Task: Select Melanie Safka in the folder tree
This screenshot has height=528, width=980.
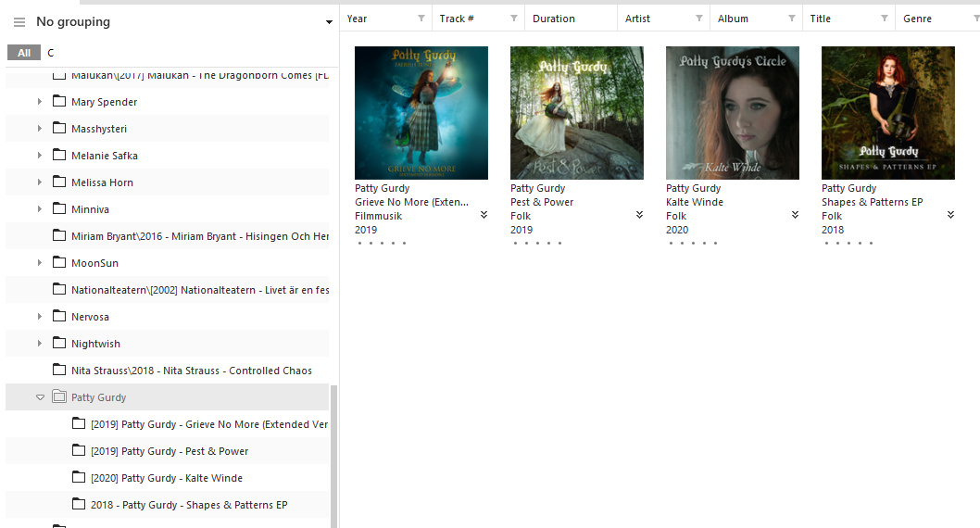Action: (x=105, y=156)
